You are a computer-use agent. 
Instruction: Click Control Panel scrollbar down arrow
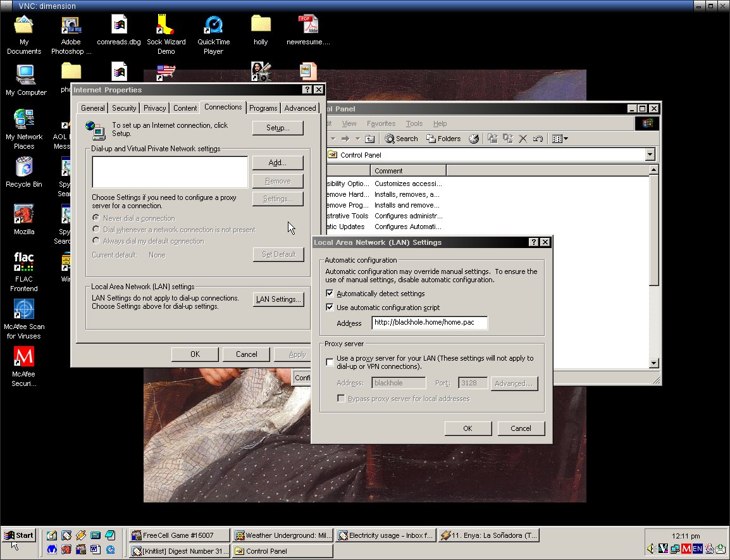[653, 363]
